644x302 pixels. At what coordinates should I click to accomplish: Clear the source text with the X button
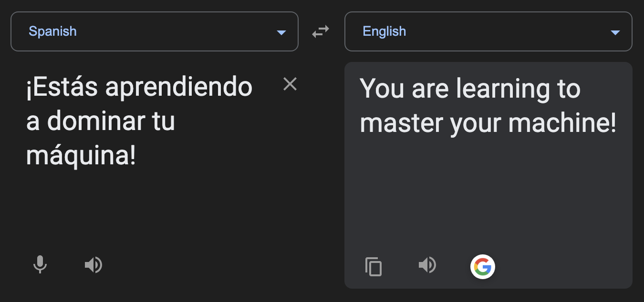290,84
